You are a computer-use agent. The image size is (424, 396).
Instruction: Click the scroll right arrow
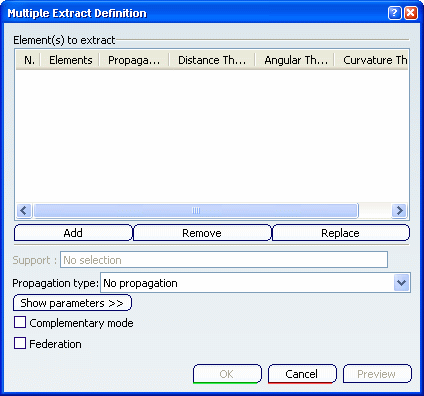coord(399,211)
